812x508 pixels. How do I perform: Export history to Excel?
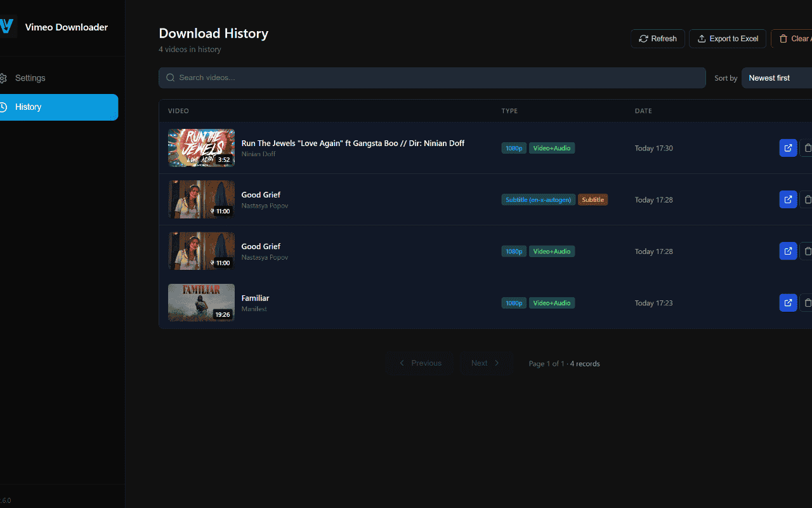click(727, 39)
